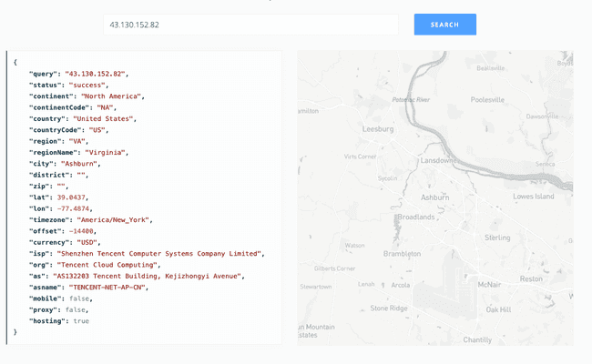Click Oak Hill label on the map
This screenshot has height=364, width=592.
pyautogui.click(x=498, y=309)
